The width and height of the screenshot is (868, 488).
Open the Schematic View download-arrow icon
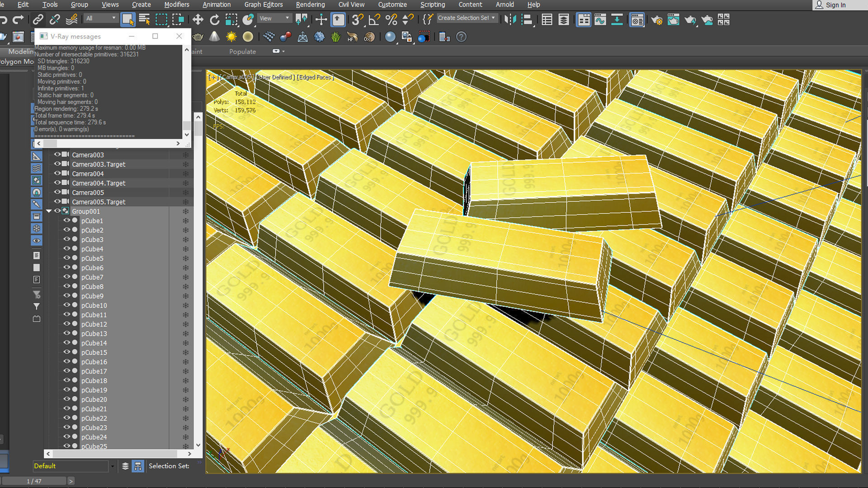pos(617,19)
